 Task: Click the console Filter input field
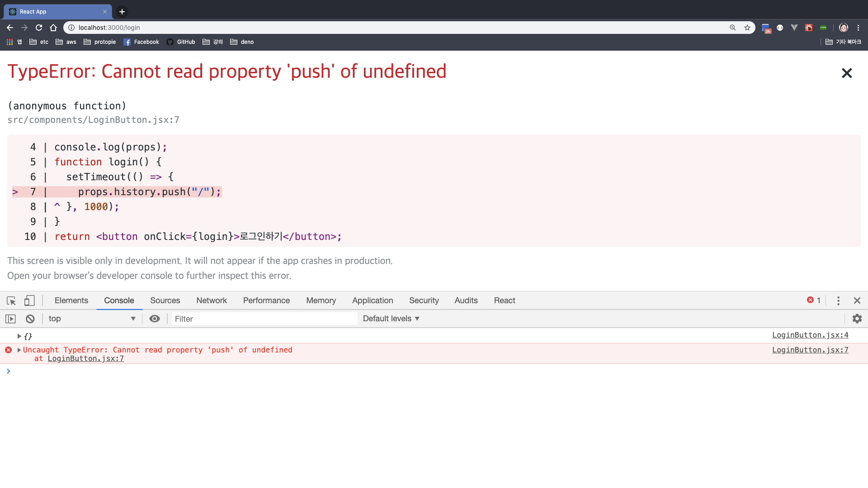264,319
